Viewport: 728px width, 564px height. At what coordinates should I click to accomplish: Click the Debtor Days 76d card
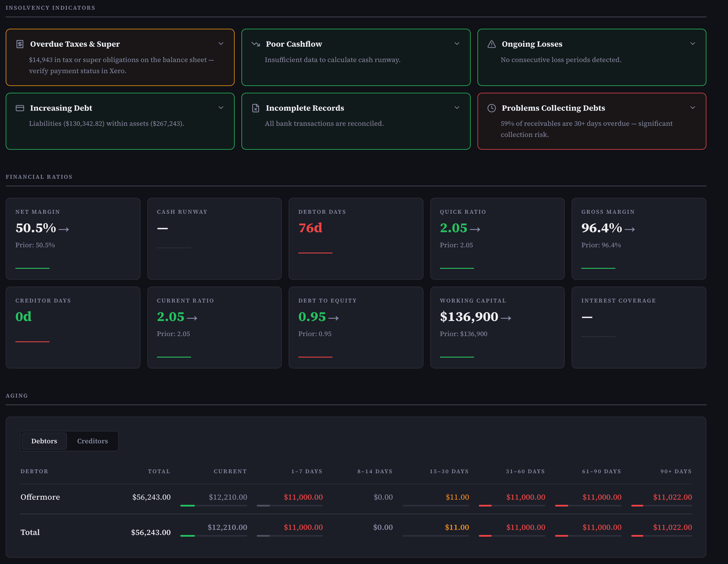pos(356,239)
